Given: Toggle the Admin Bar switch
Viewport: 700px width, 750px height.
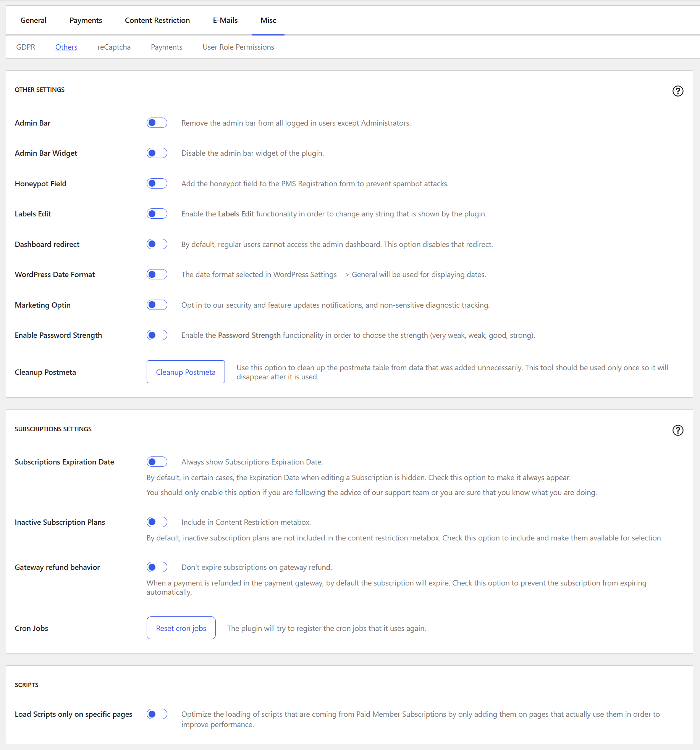Looking at the screenshot, I should click(x=157, y=123).
